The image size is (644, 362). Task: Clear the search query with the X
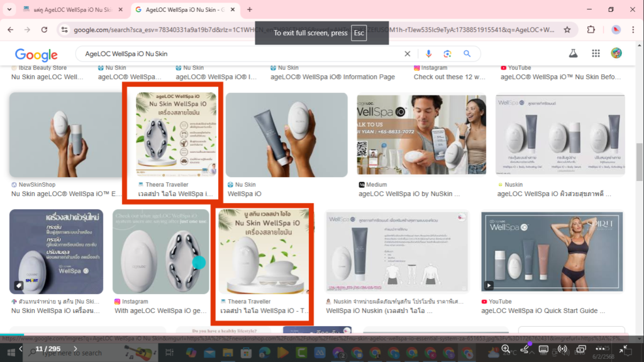click(x=407, y=54)
